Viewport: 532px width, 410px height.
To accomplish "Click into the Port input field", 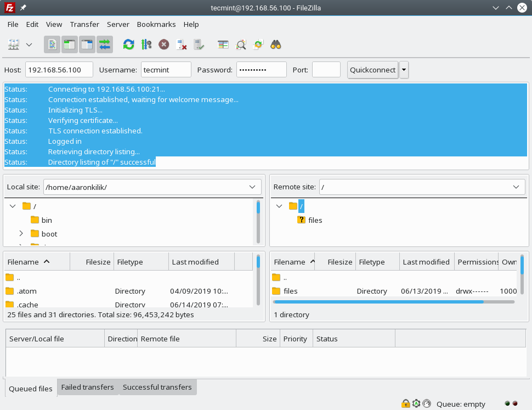I will pos(326,70).
